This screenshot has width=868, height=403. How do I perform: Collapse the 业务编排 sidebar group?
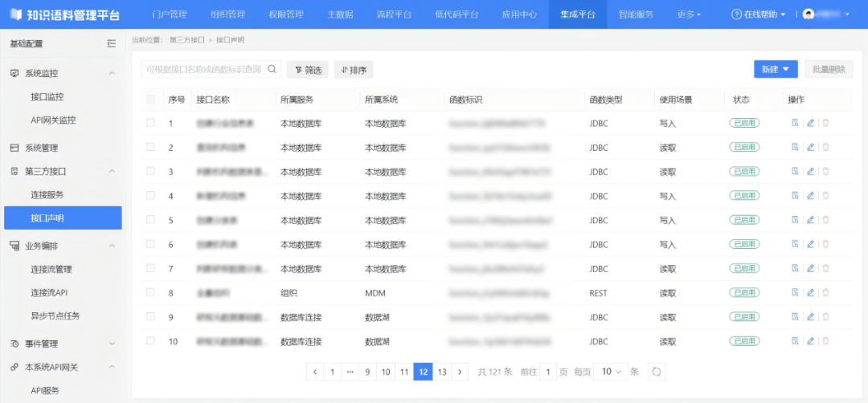[x=112, y=246]
